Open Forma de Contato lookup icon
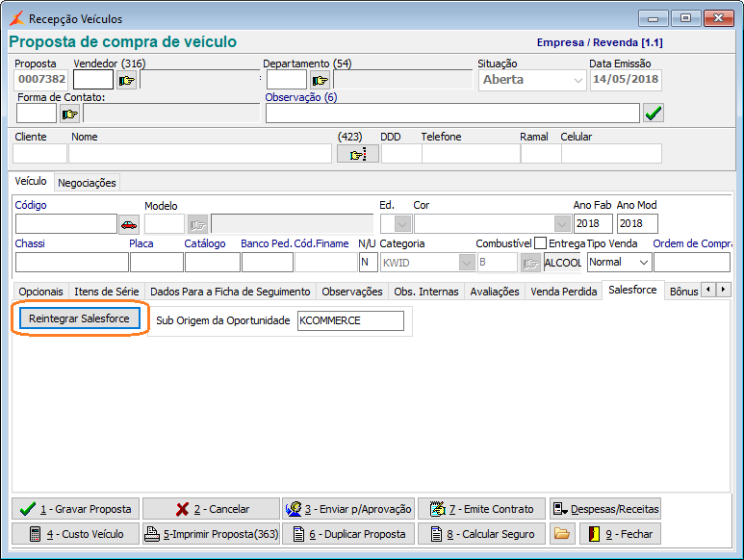The image size is (744, 560). pyautogui.click(x=69, y=114)
